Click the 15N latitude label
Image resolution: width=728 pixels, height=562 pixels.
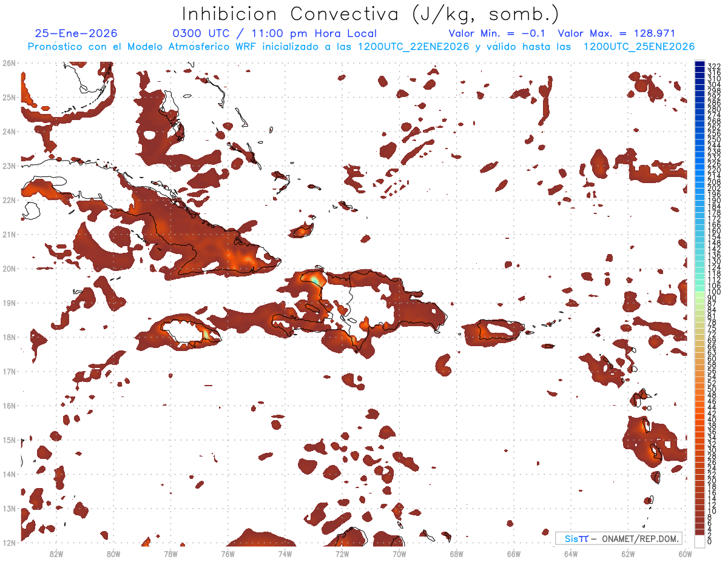pos(9,440)
